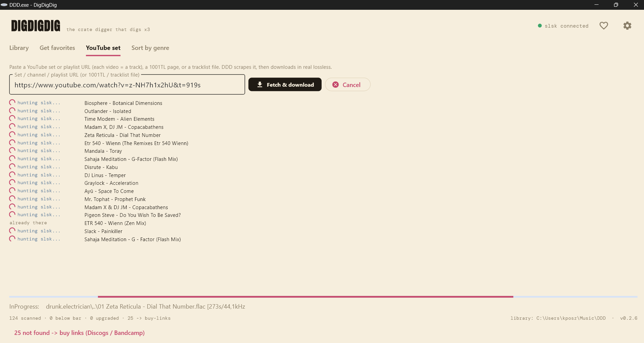The image size is (644, 343).
Task: Click spinner beside Graylock - Acceleration
Action: click(x=12, y=182)
